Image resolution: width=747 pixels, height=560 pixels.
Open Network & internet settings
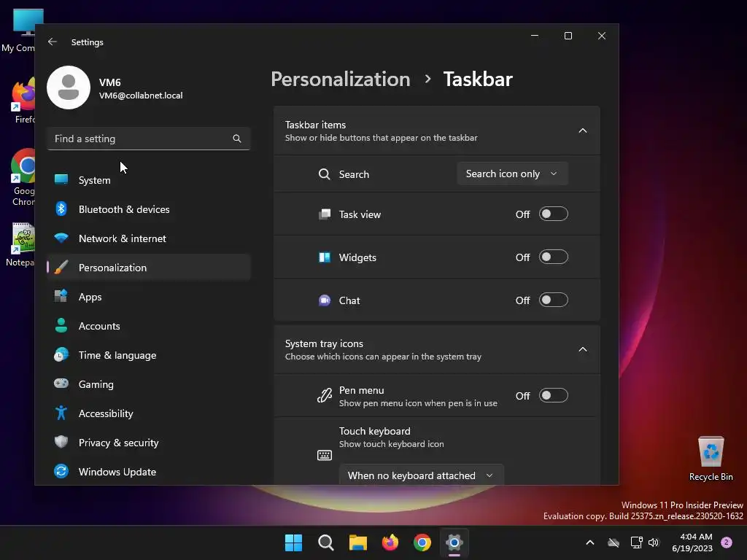tap(149, 238)
